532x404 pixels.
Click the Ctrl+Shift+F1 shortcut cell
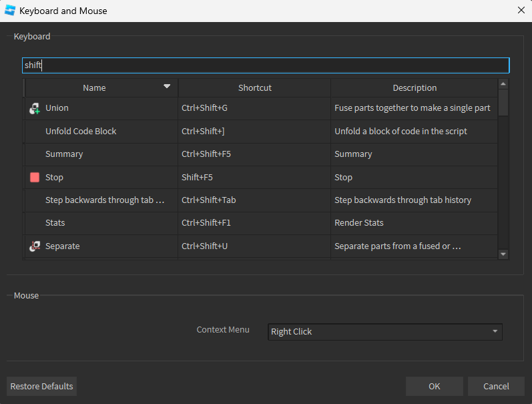click(254, 223)
